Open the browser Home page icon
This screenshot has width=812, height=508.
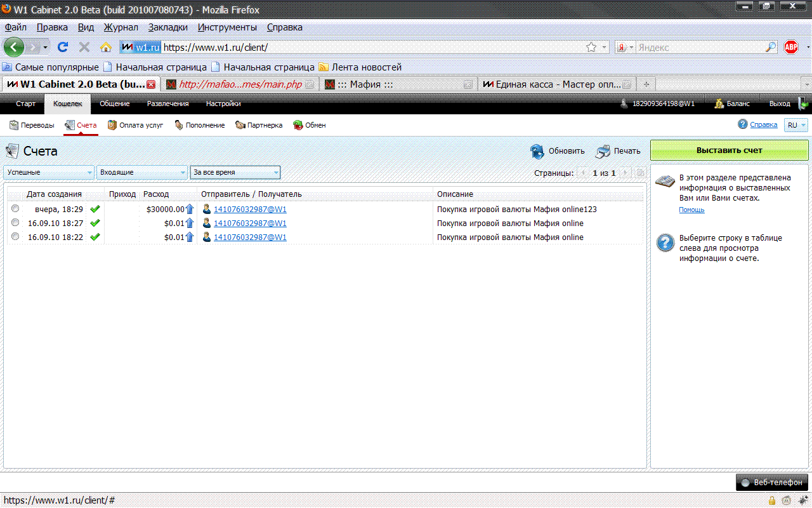(x=106, y=47)
